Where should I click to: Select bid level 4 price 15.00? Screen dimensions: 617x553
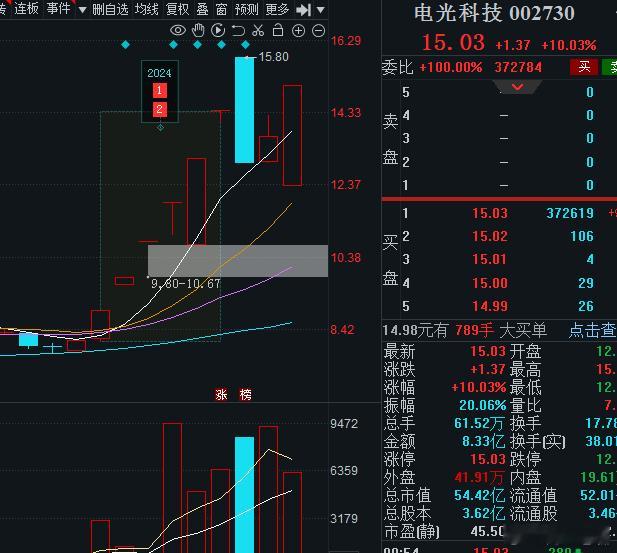click(490, 283)
